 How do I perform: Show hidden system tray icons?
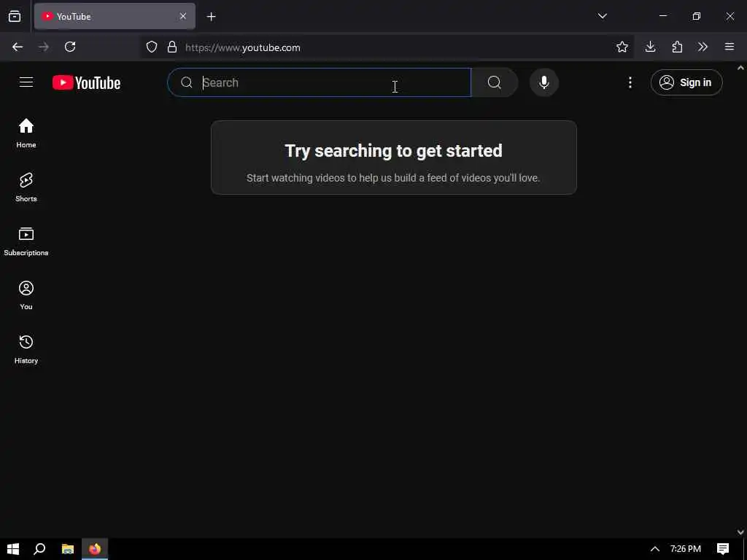655,549
